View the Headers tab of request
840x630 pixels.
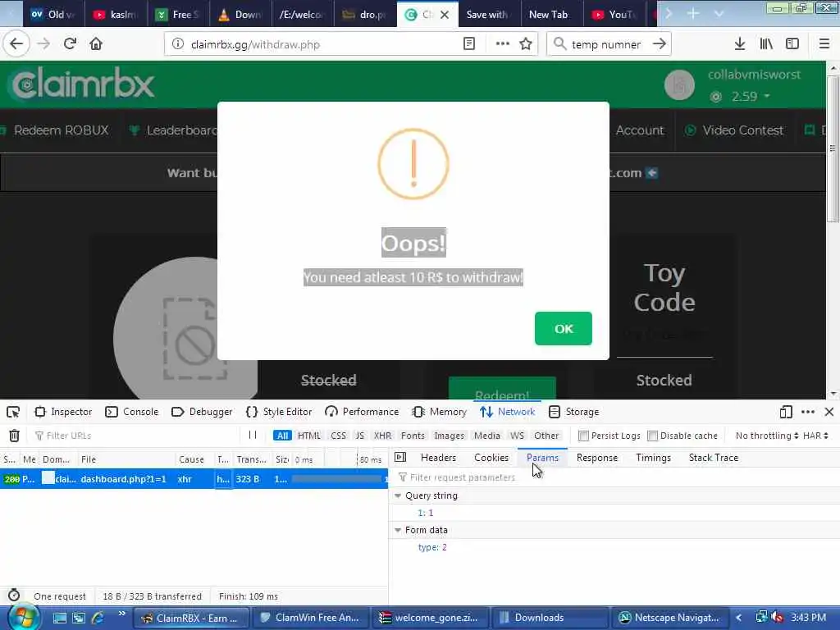click(x=438, y=458)
